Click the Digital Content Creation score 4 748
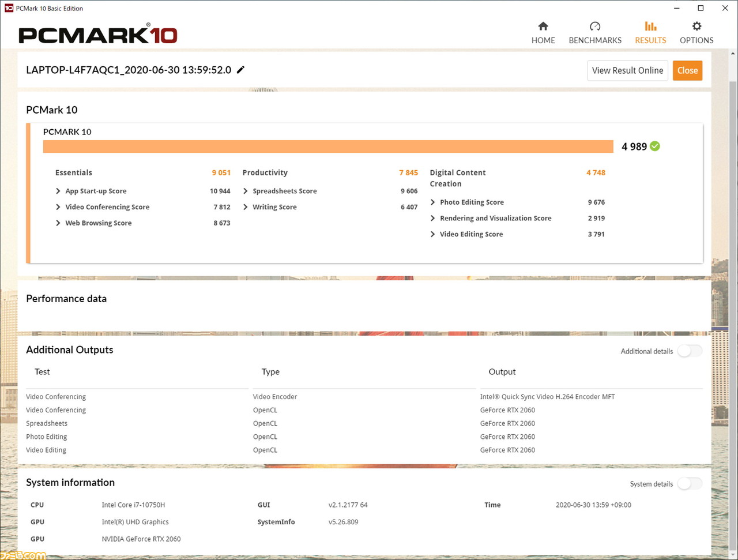This screenshot has width=738, height=560. (596, 172)
